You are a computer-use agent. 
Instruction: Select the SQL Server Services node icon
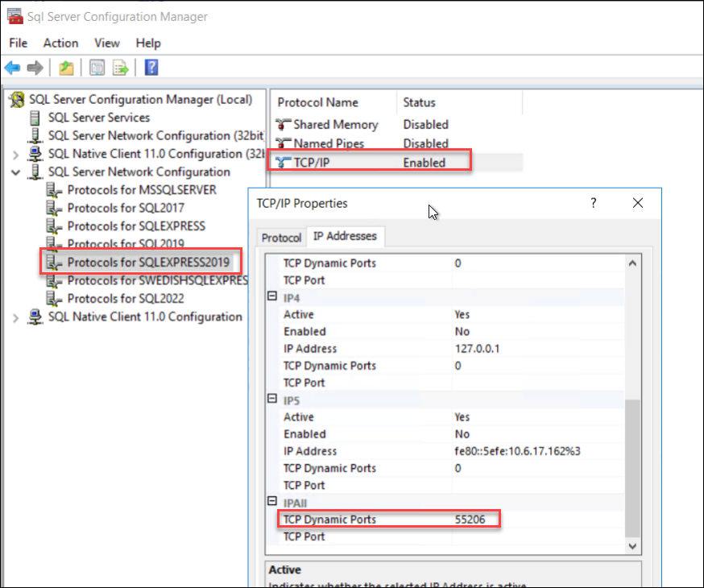click(x=35, y=118)
